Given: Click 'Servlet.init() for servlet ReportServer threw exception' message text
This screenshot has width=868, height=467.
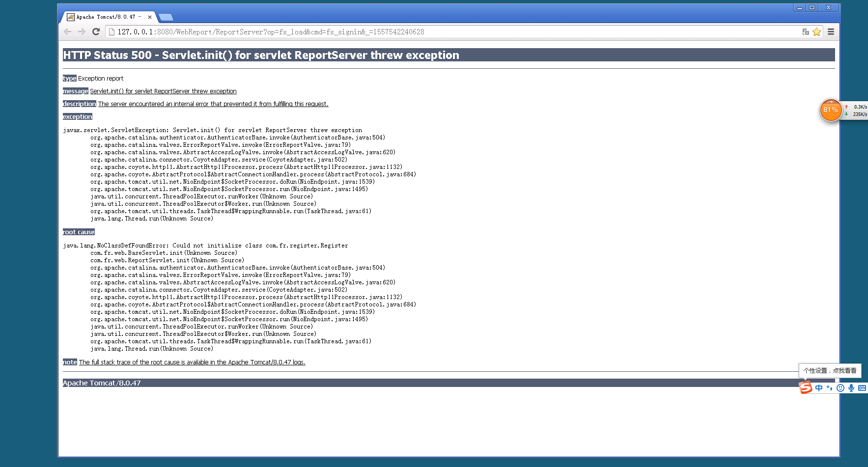Looking at the screenshot, I should coord(163,91).
